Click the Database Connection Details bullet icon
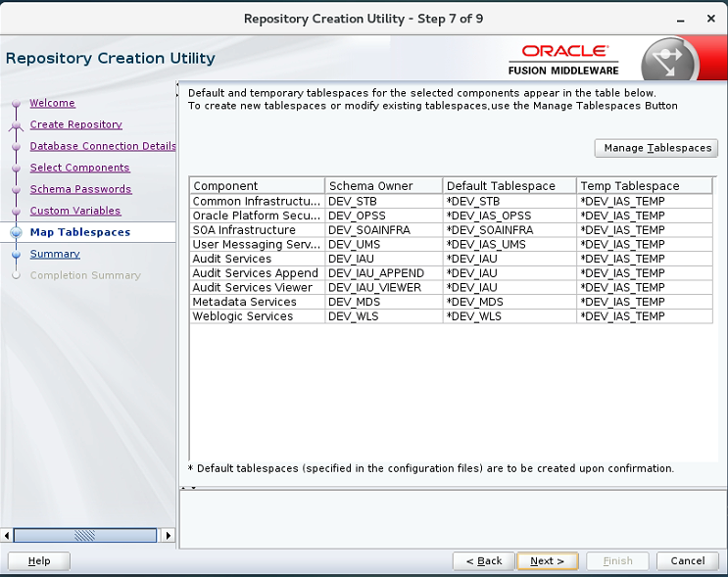728x577 pixels. click(17, 147)
